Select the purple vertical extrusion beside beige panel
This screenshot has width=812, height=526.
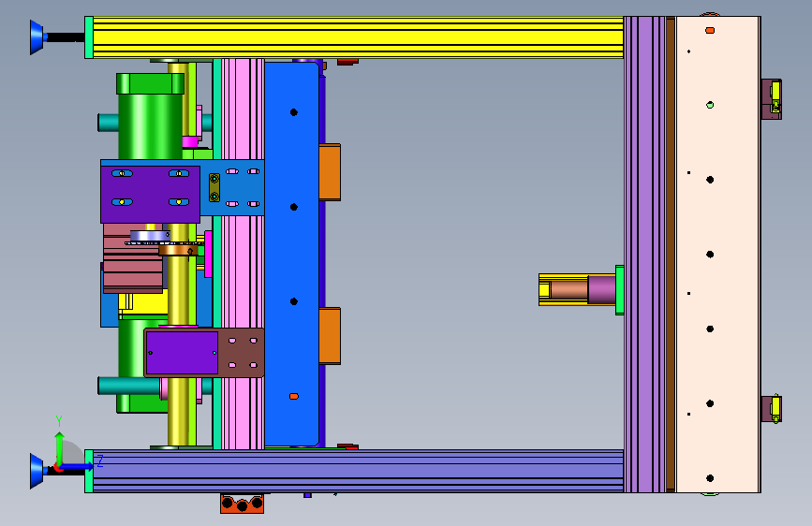click(644, 255)
